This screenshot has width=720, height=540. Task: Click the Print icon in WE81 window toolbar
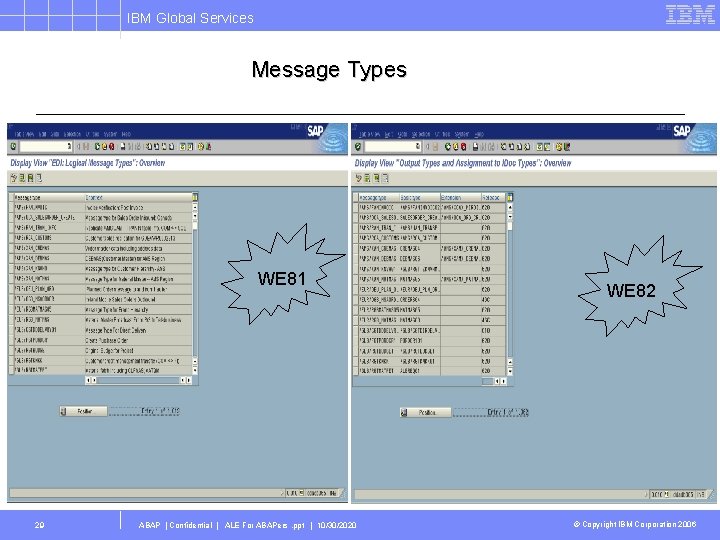point(123,146)
